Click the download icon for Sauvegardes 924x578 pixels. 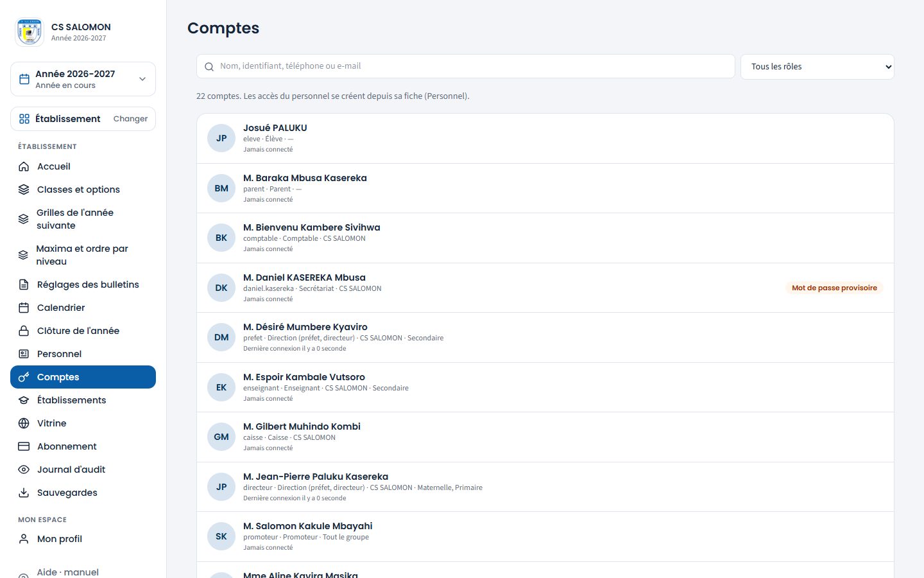pyautogui.click(x=24, y=493)
